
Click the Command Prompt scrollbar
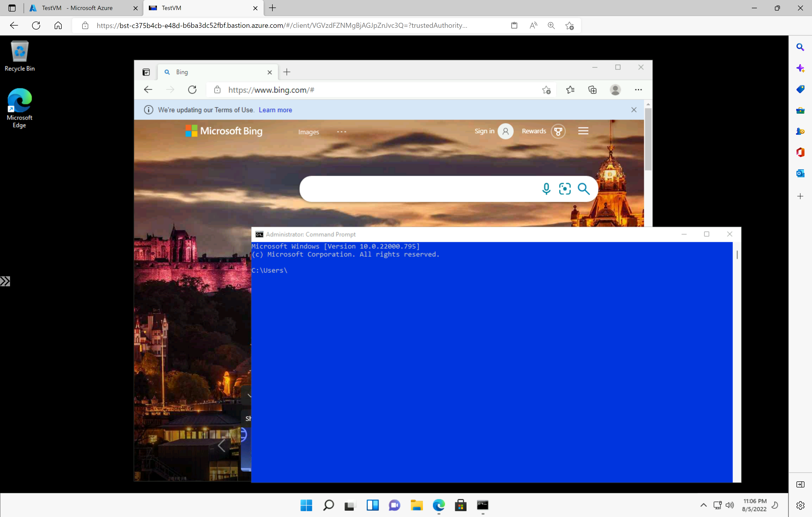coord(737,254)
